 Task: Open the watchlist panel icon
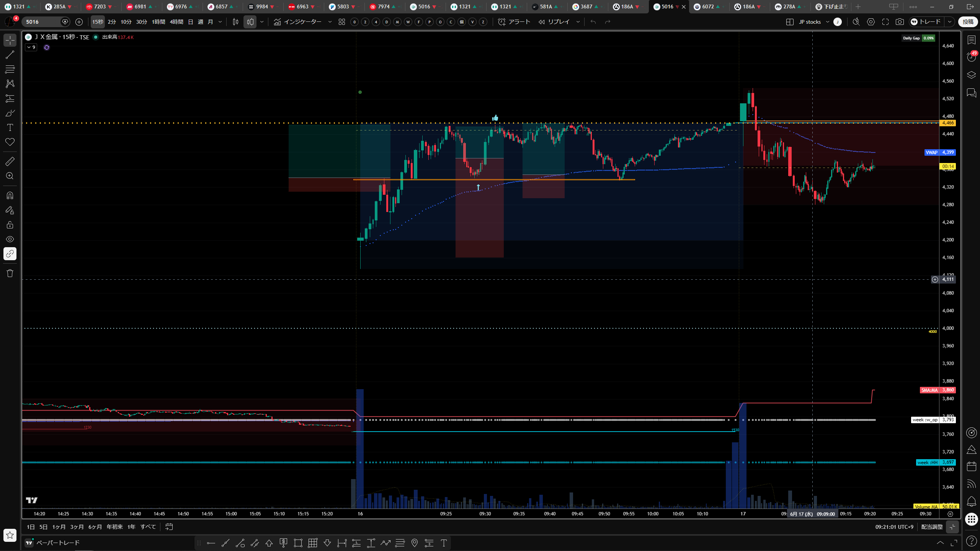(x=972, y=40)
